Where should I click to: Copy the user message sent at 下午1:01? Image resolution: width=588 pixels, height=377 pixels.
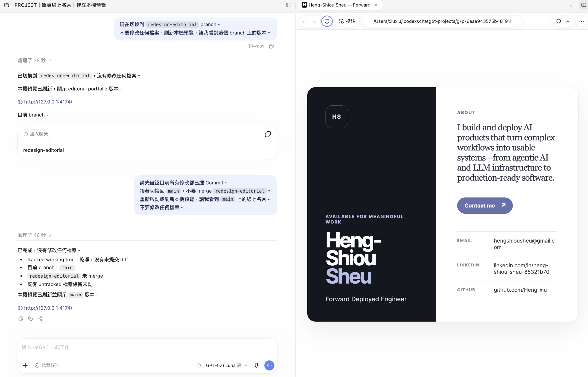pyautogui.click(x=271, y=46)
